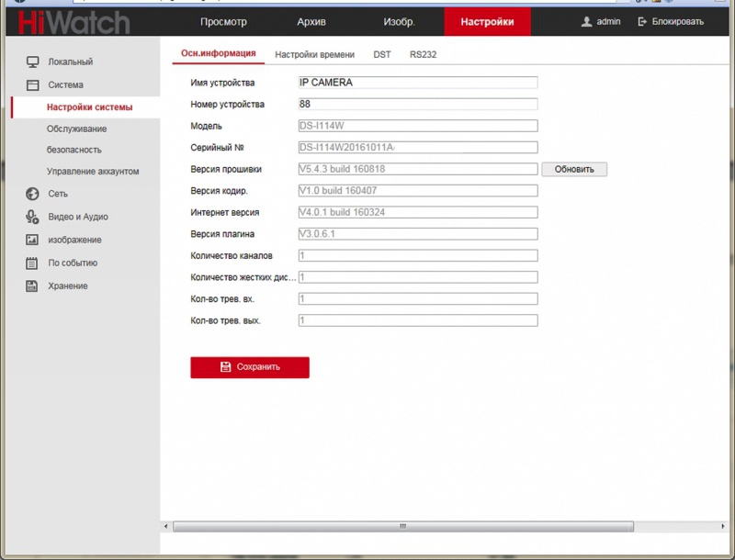Select the Настройки tab
This screenshot has height=560, width=735.
pyautogui.click(x=488, y=22)
